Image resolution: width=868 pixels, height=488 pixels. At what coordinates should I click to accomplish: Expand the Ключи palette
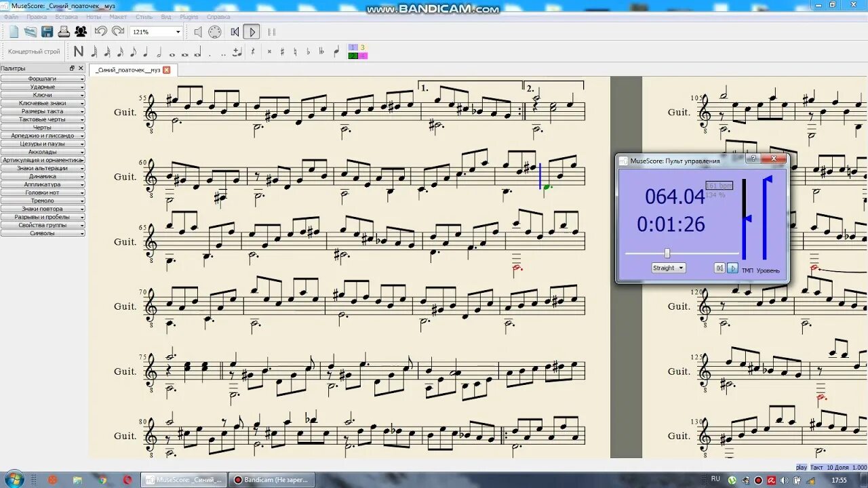[43, 95]
